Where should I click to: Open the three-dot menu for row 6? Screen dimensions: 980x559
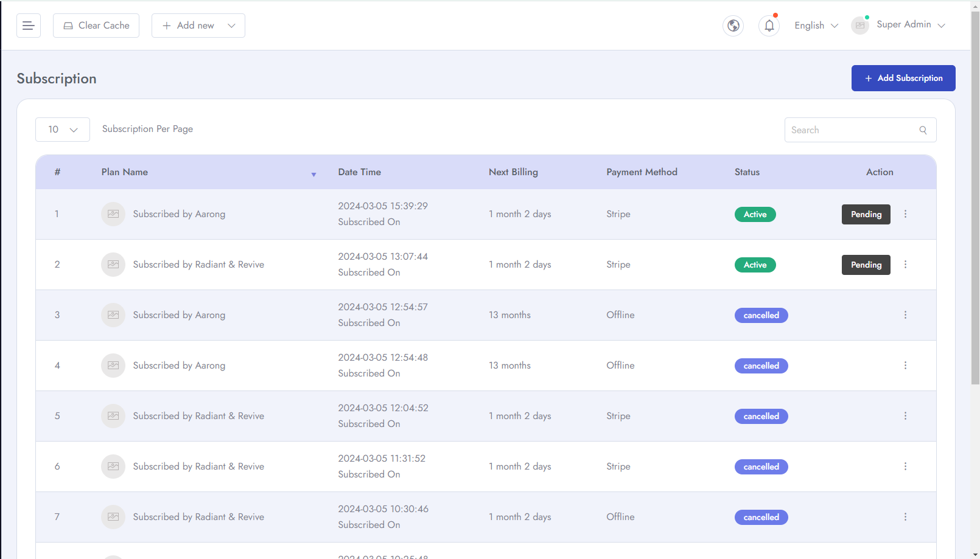[905, 467]
